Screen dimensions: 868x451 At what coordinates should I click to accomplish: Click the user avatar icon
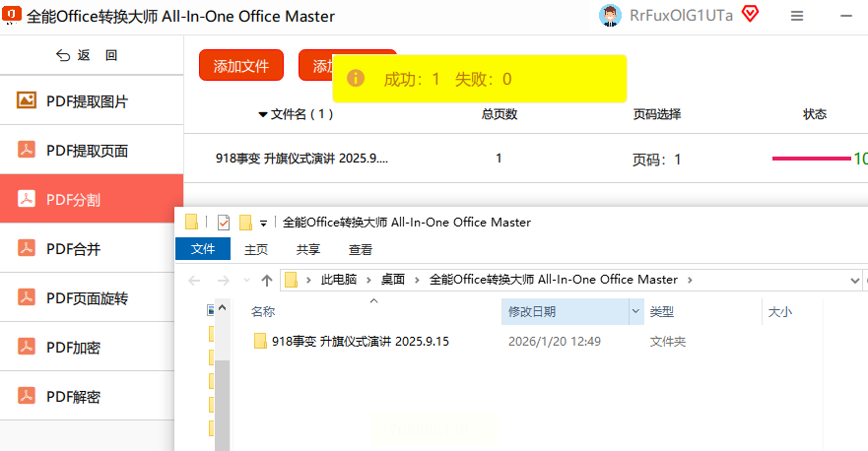[611, 16]
